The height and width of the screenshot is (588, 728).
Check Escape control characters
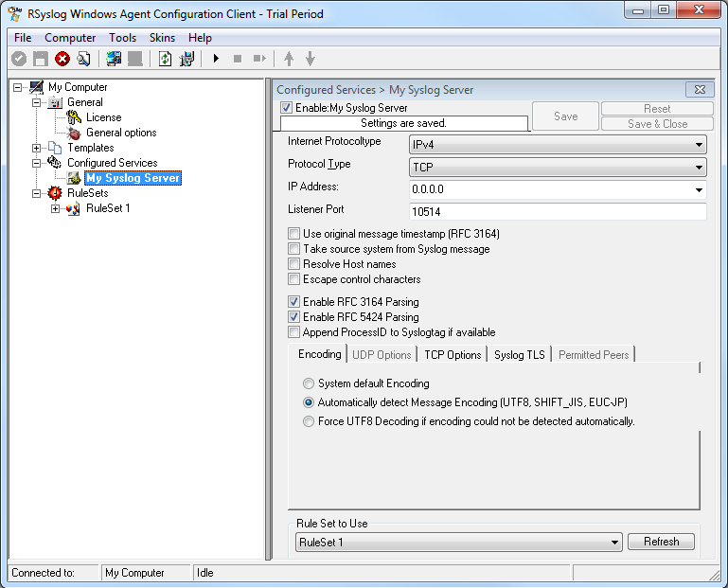[293, 279]
